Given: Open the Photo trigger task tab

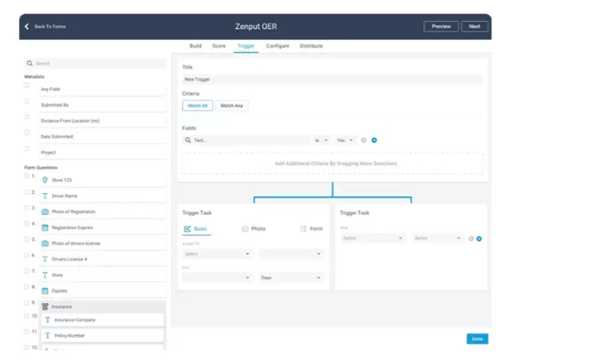Looking at the screenshot, I should coord(254,229).
